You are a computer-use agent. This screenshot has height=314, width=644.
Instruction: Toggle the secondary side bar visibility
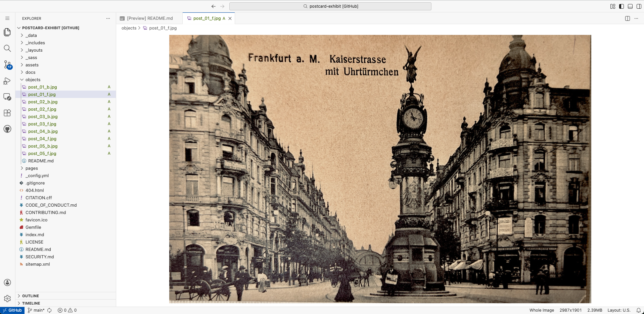[x=639, y=6]
